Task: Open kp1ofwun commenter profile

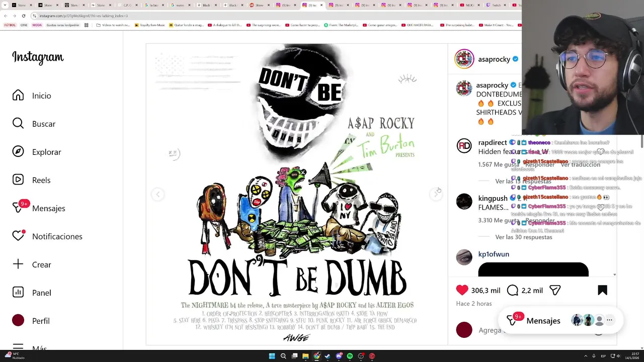Action: pyautogui.click(x=494, y=254)
